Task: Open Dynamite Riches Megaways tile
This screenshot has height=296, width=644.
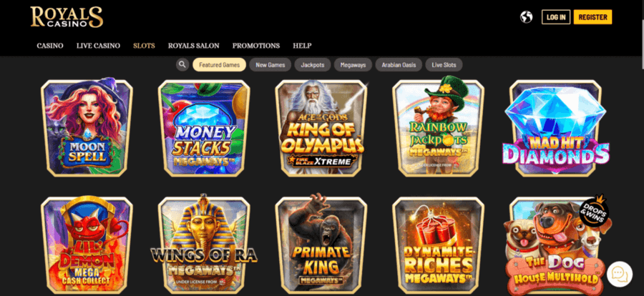Action: tap(438, 245)
